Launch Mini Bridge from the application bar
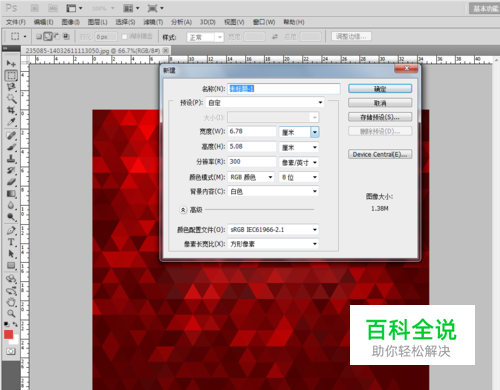The image size is (500, 390). pos(53,8)
